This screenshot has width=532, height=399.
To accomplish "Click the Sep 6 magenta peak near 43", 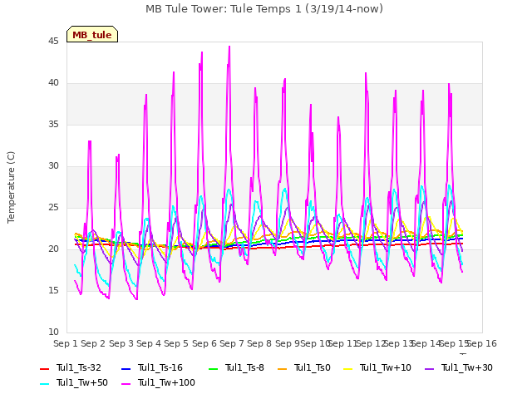I will (x=202, y=53).
